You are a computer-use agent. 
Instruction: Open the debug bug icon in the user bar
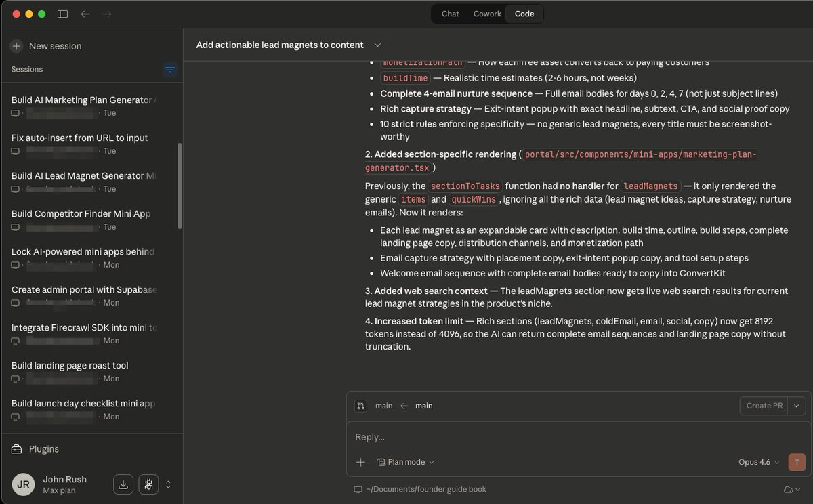coord(148,484)
